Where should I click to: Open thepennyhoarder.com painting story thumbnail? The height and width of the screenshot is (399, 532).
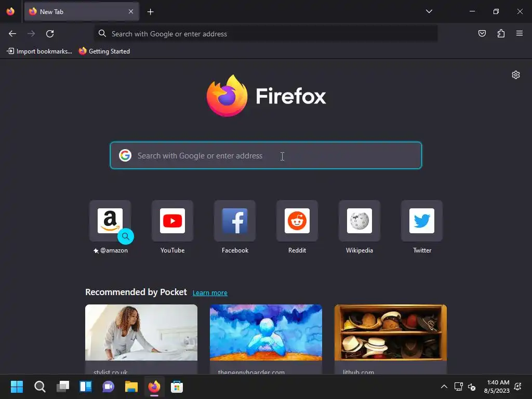[265, 332]
